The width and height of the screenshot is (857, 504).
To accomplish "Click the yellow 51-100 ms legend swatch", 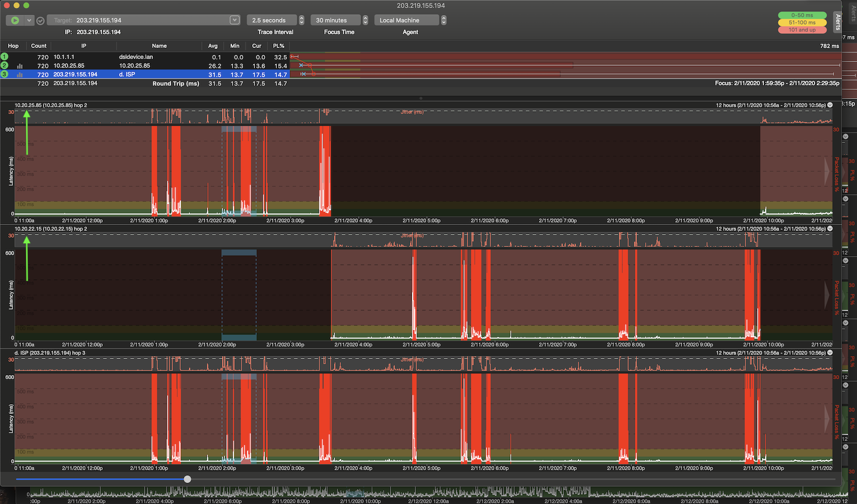I will click(802, 22).
